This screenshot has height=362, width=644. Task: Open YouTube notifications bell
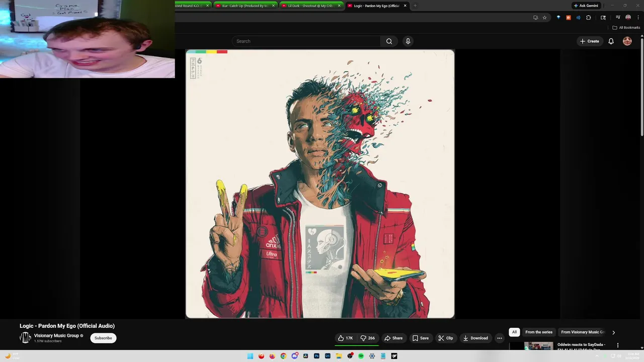click(611, 41)
